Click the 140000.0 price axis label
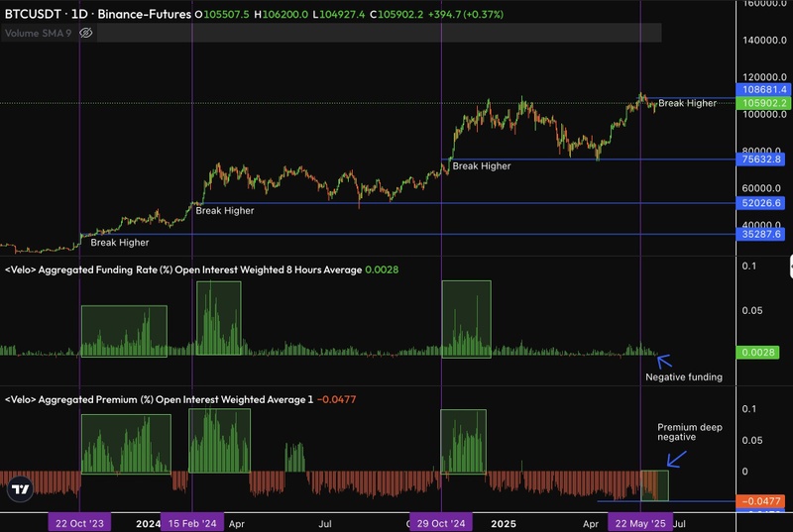 [x=764, y=41]
